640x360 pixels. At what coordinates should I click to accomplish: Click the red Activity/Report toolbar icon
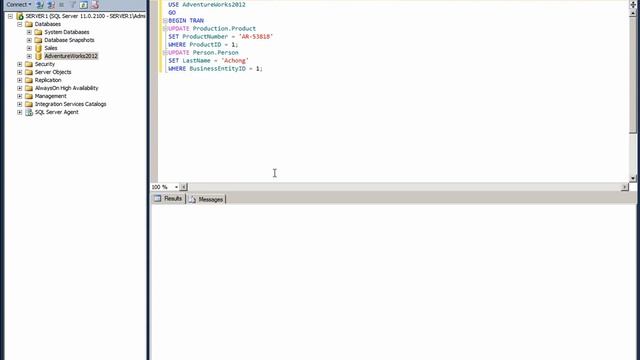[x=95, y=5]
